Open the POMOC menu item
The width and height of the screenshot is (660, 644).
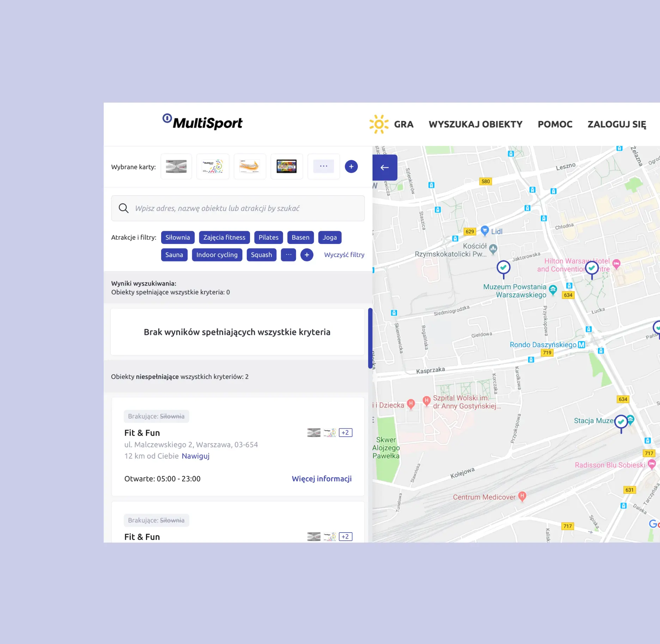(555, 124)
